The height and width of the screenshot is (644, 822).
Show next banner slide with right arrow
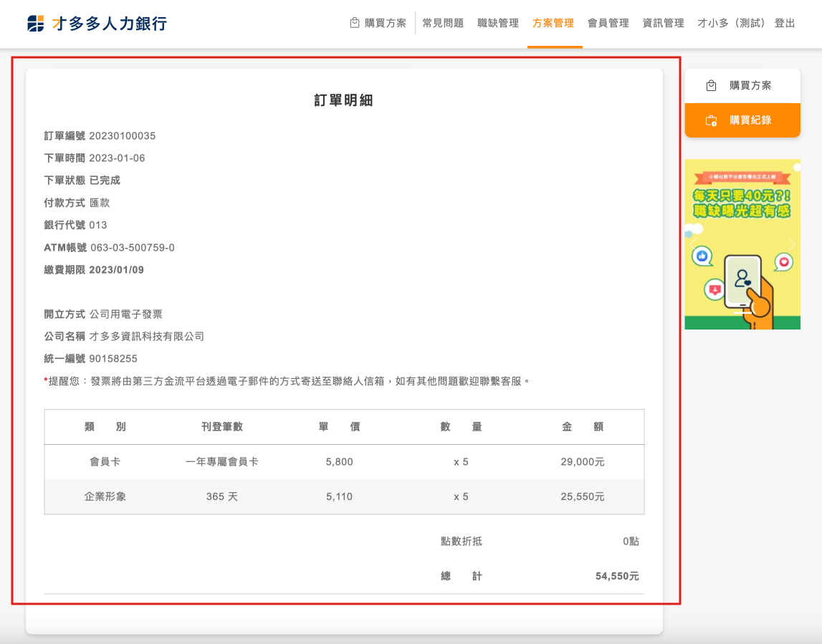[x=791, y=245]
